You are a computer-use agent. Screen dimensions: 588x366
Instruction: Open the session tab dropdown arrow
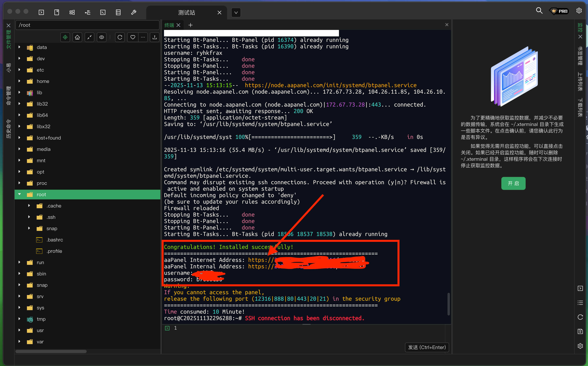236,13
